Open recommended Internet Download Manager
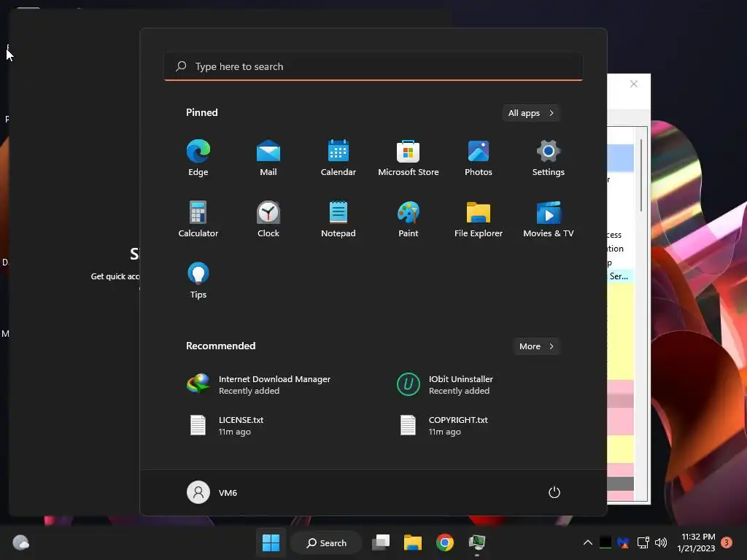 point(268,384)
